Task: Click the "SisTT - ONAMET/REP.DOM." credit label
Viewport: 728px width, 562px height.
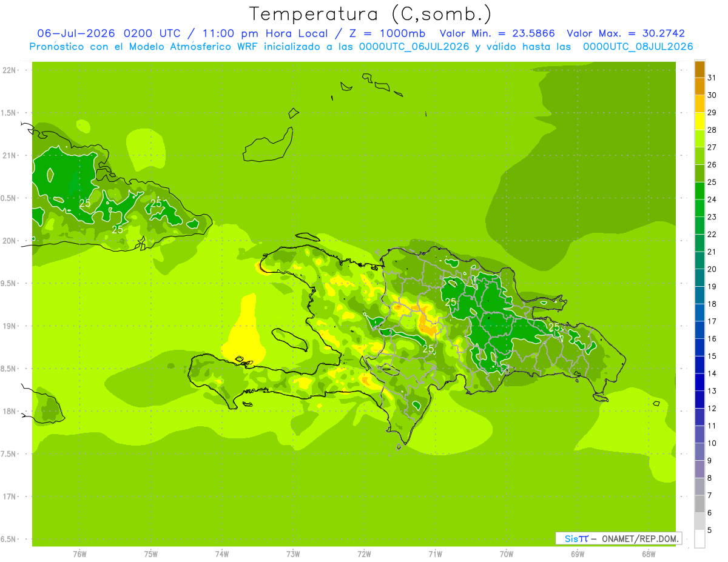Action: [619, 538]
